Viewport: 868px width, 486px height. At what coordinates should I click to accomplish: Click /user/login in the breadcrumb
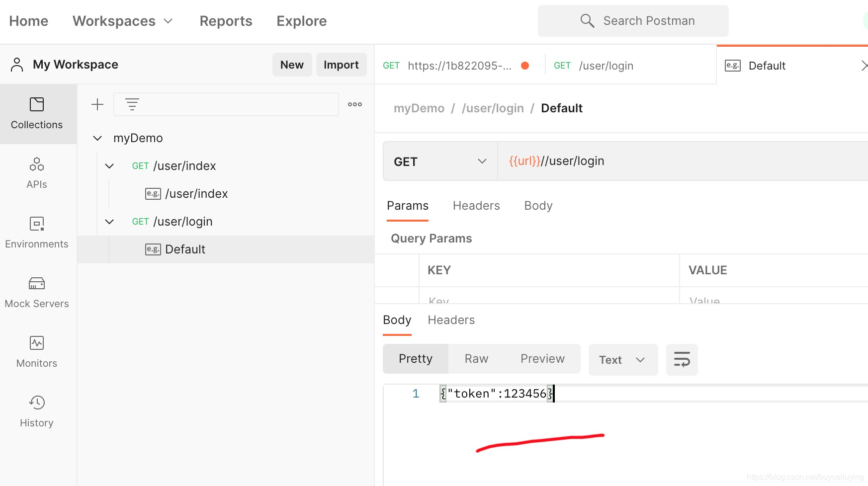[493, 108]
